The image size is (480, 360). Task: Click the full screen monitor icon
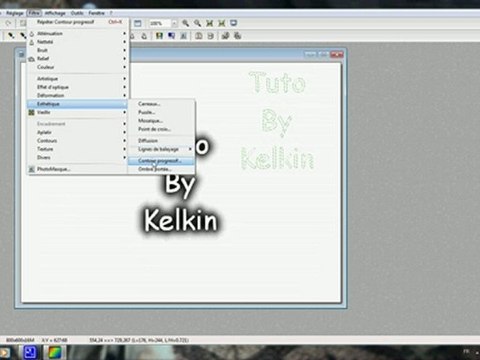234,23
